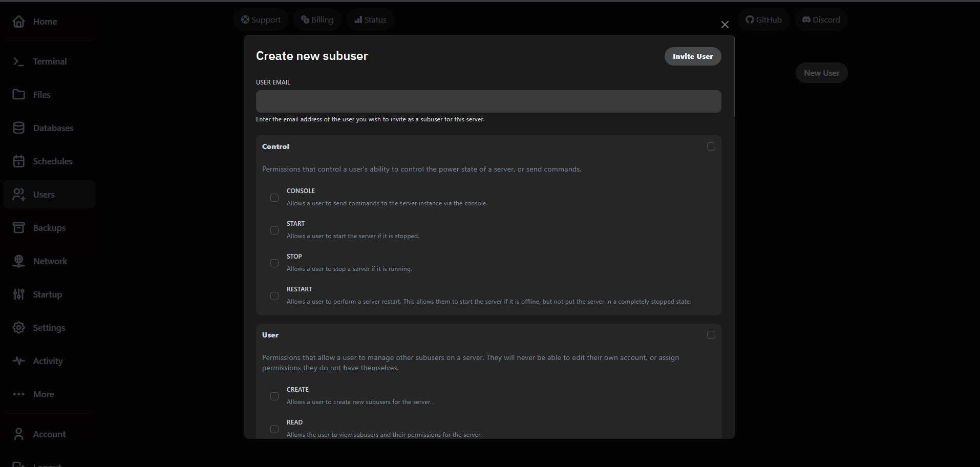The width and height of the screenshot is (980, 467).
Task: Enable the CONSOLE permission
Action: point(274,198)
